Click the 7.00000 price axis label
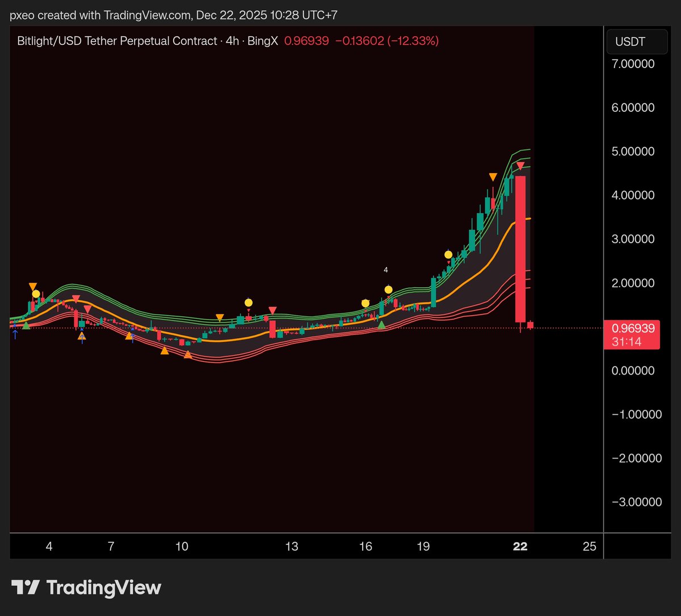681x616 pixels. 633,64
